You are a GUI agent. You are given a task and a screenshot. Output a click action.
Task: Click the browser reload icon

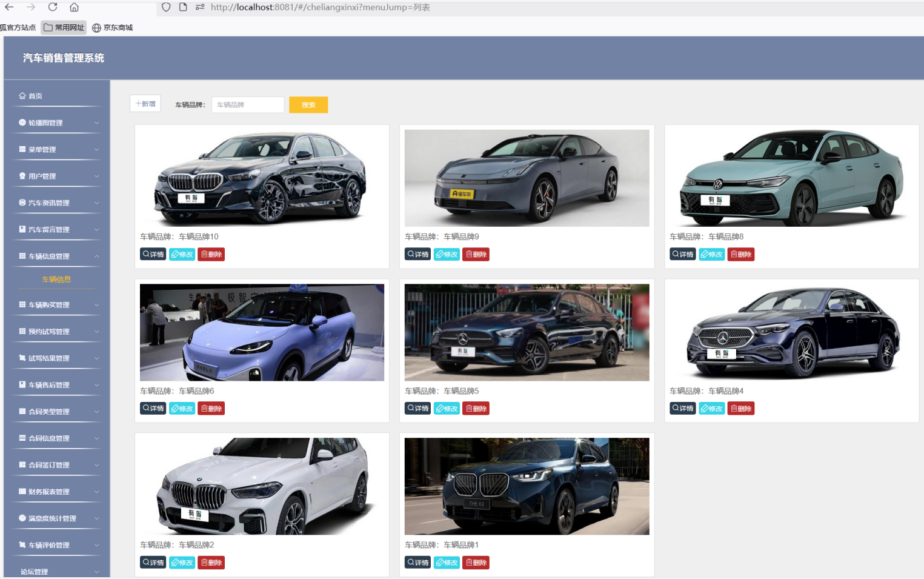tap(53, 7)
